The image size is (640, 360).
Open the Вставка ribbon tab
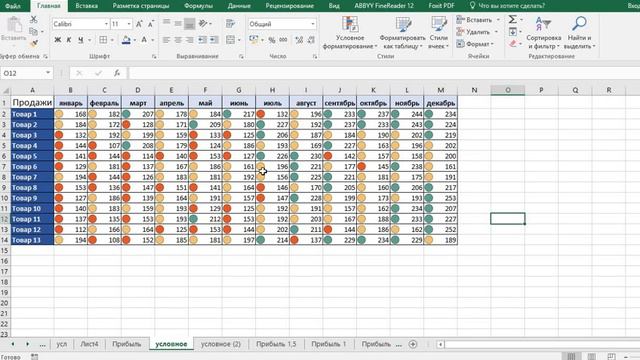[87, 6]
